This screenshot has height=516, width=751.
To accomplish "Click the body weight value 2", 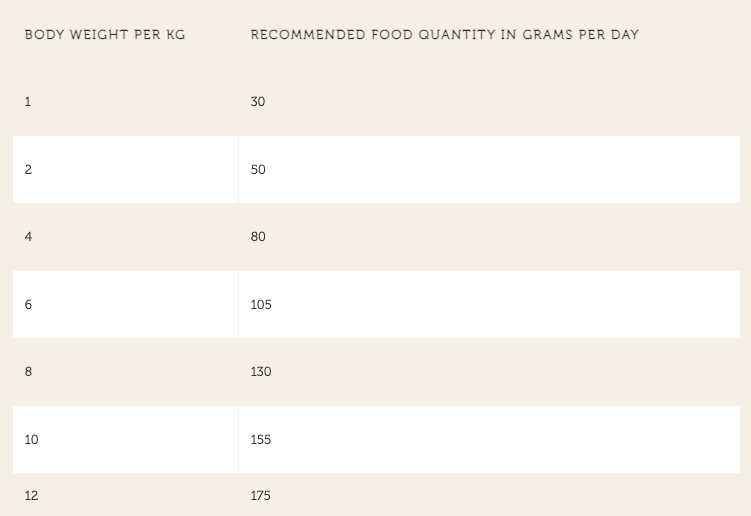I will [28, 170].
